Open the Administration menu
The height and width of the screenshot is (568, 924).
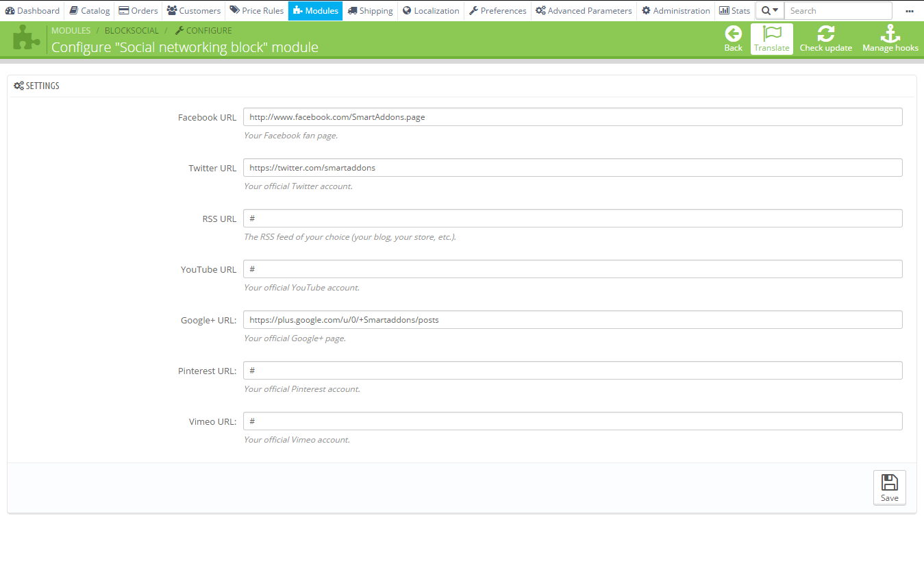(x=676, y=10)
